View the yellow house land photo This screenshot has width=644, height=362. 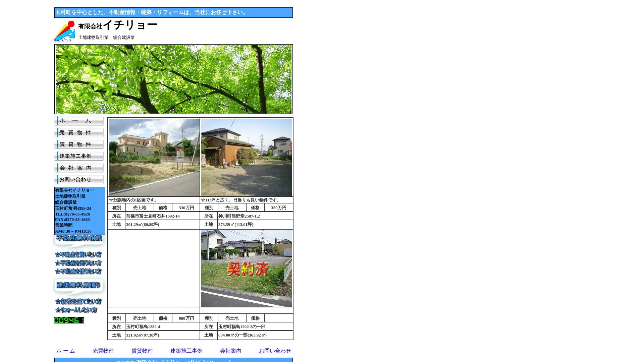[154, 158]
